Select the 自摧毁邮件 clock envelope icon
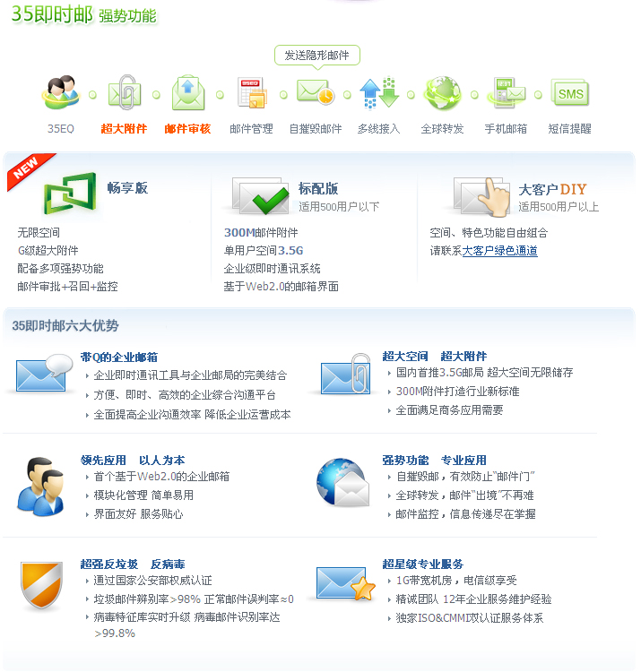The width and height of the screenshot is (641, 672). [x=316, y=91]
